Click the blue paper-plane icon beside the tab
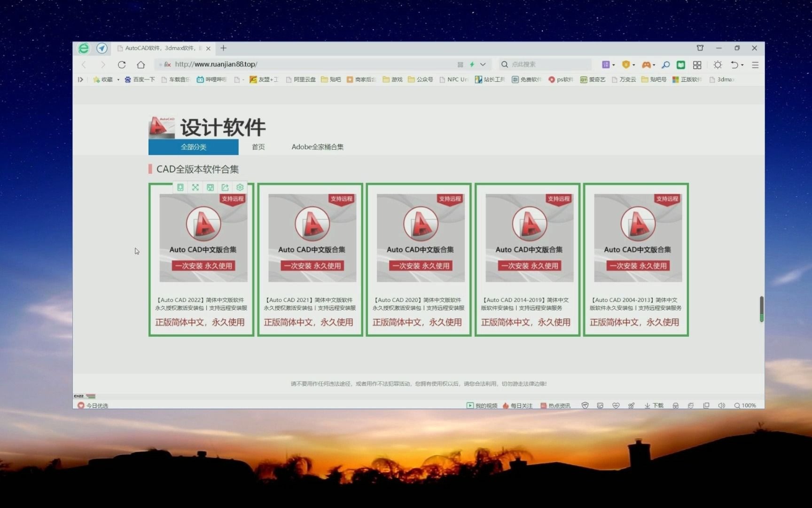The image size is (812, 508). tap(102, 48)
